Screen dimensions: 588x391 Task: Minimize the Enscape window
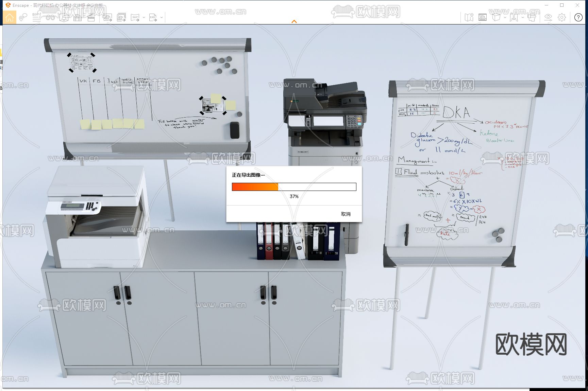pos(547,5)
